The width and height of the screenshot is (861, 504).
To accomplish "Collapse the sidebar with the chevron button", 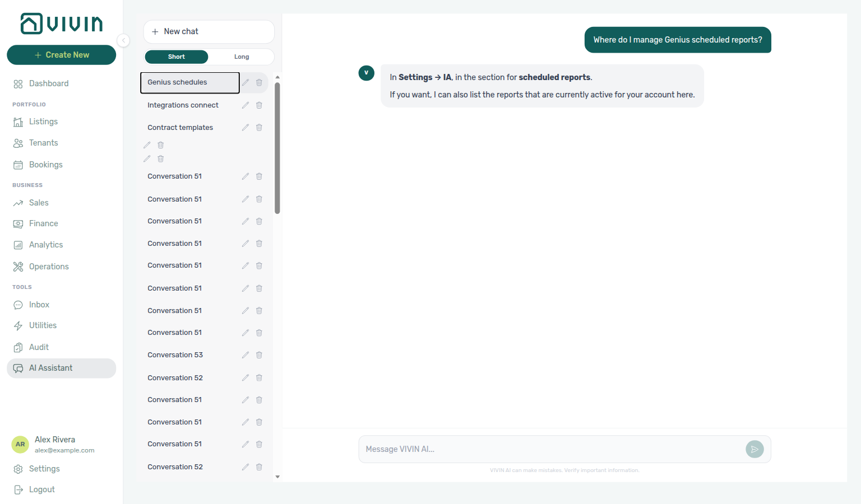I will coord(123,40).
